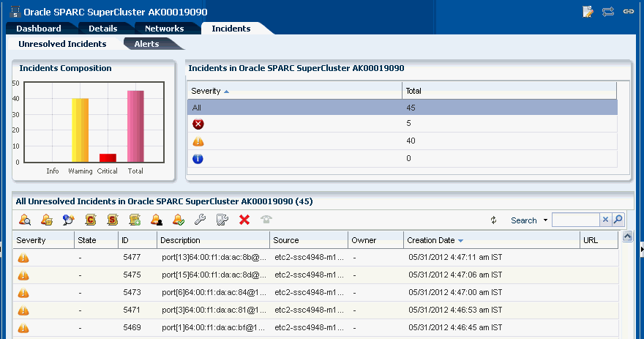The width and height of the screenshot is (644, 339).
Task: Switch to the Alerts subtab
Action: 146,44
